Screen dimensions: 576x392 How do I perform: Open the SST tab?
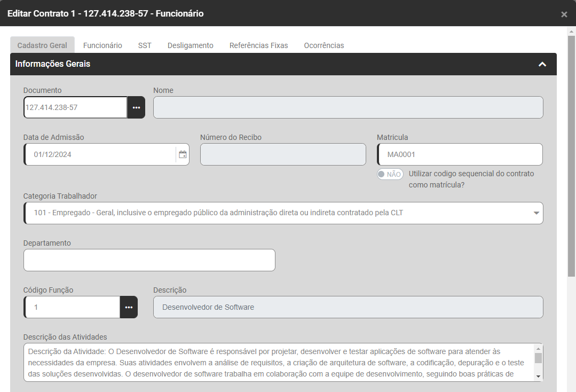145,45
